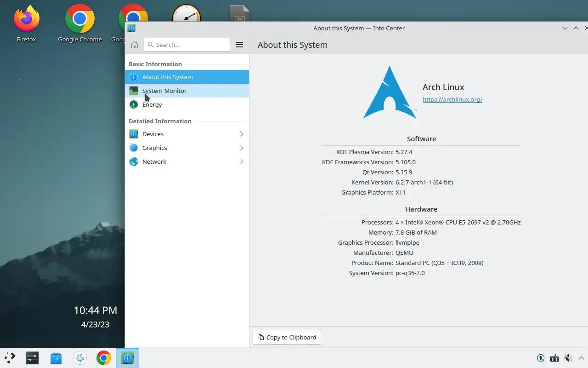Screen dimensions: 588x368
Task: Open the https://archlinux.org/ link
Action: 452,99
